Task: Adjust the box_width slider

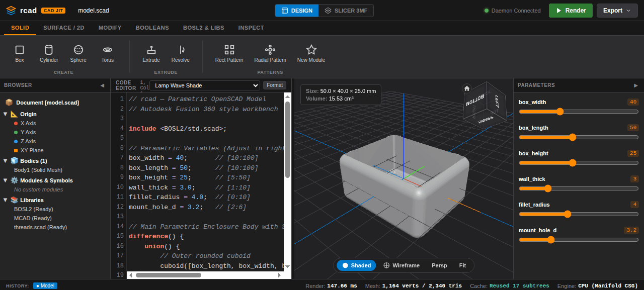Action: pyautogui.click(x=579, y=112)
